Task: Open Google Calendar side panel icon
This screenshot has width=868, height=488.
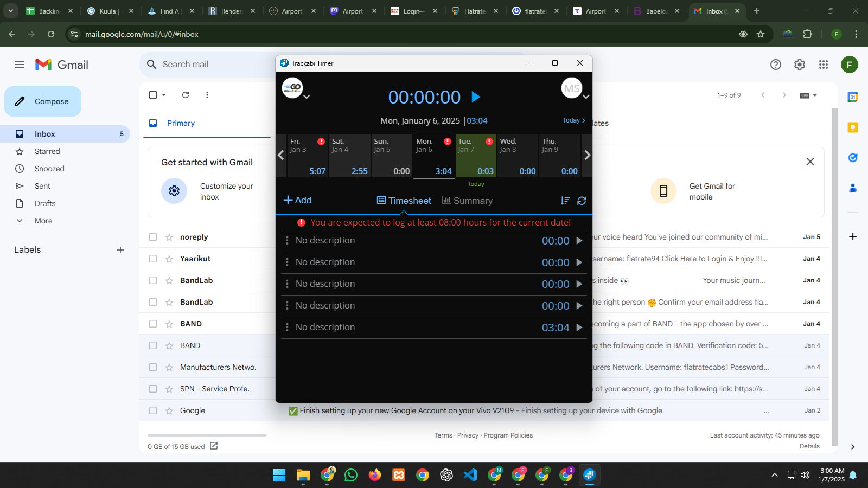Action: pos(853,97)
